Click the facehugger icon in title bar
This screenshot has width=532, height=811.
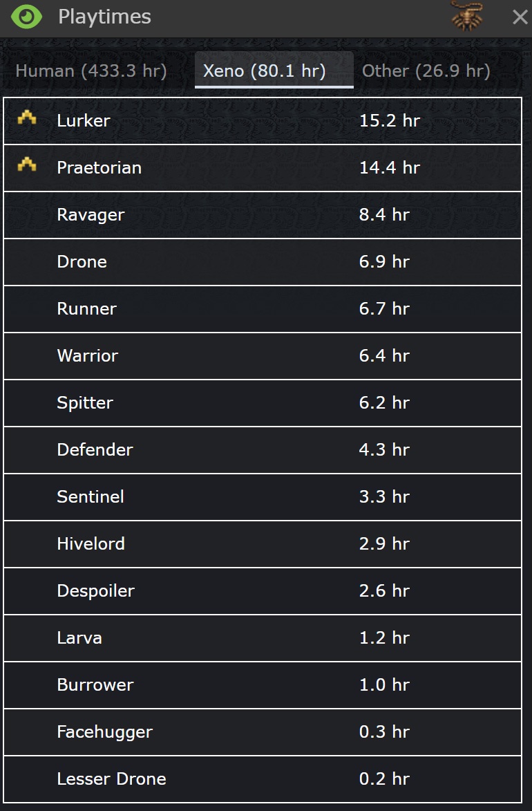coord(467,17)
